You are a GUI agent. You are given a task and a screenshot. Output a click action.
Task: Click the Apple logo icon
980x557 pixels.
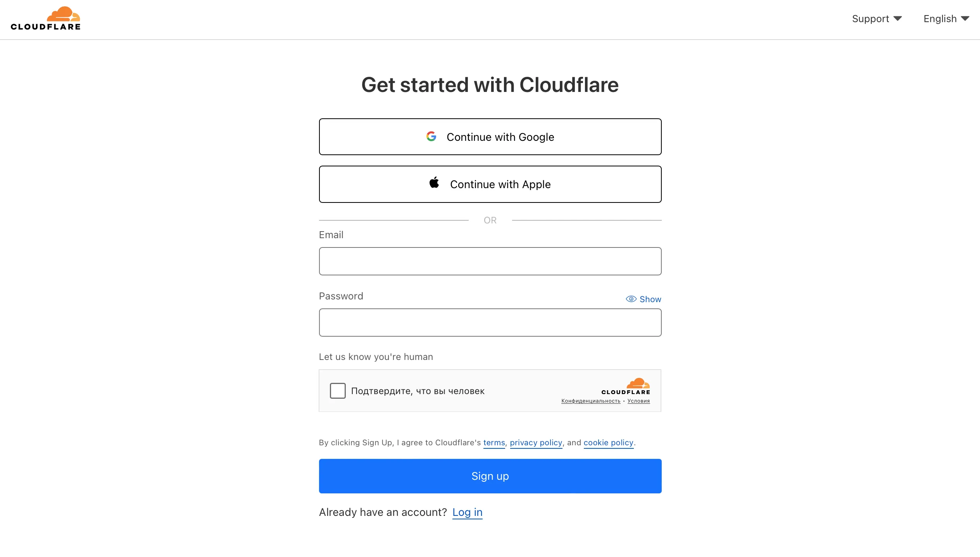pyautogui.click(x=434, y=183)
